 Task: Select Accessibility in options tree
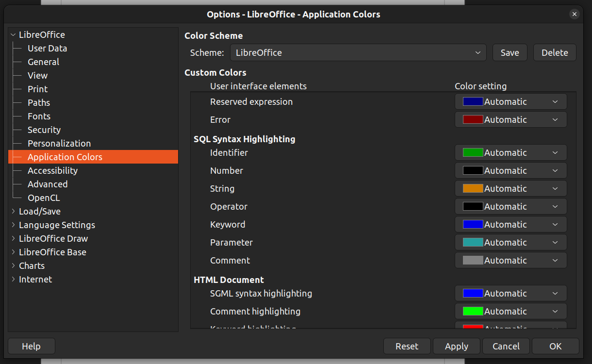52,171
